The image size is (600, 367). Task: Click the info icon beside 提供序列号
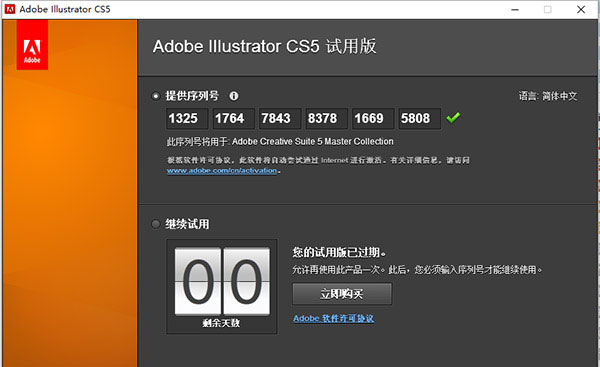coord(234,96)
